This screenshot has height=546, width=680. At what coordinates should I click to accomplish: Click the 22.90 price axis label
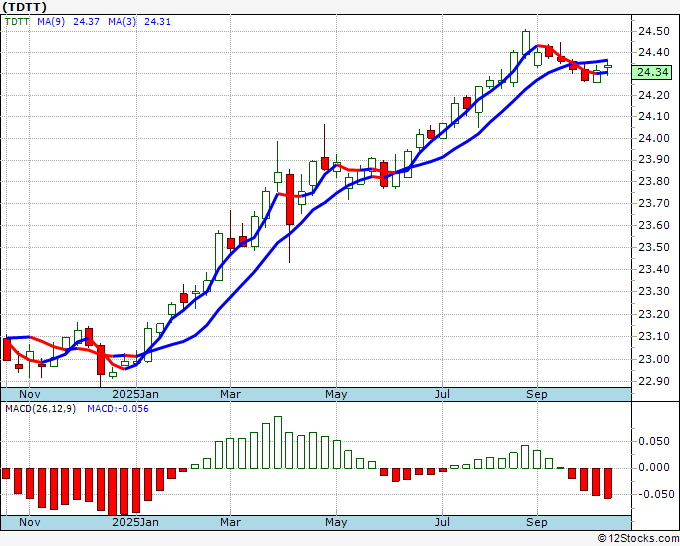[x=654, y=381]
